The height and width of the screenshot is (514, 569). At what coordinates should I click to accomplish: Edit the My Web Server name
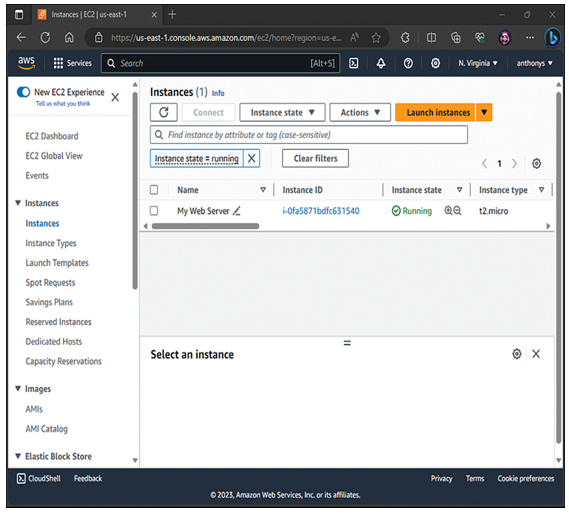pos(237,211)
